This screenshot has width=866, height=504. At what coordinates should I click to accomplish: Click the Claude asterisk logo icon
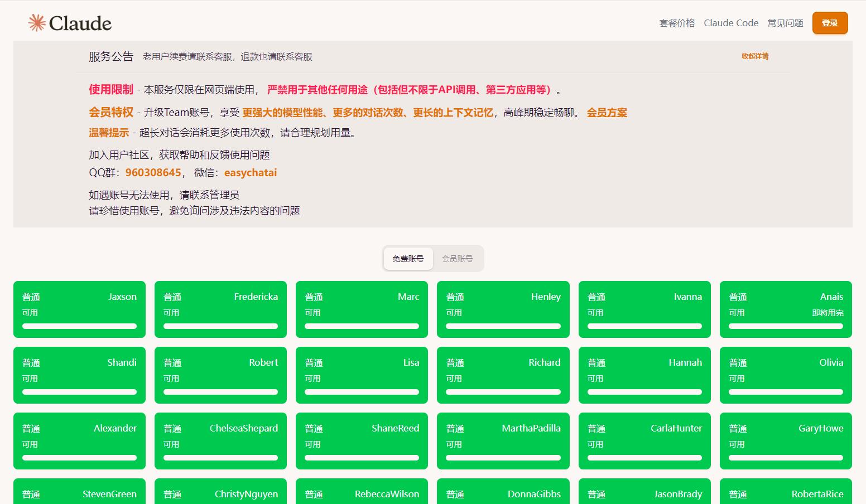pos(35,22)
